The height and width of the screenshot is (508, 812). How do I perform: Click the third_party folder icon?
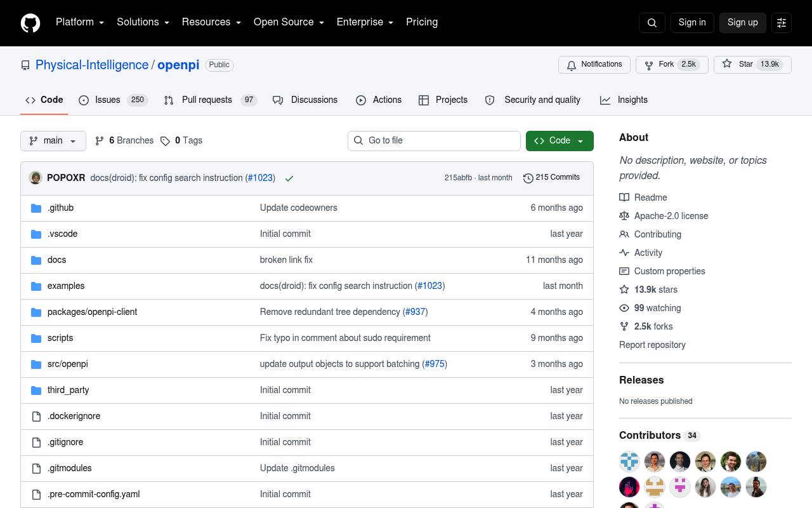[36, 390]
